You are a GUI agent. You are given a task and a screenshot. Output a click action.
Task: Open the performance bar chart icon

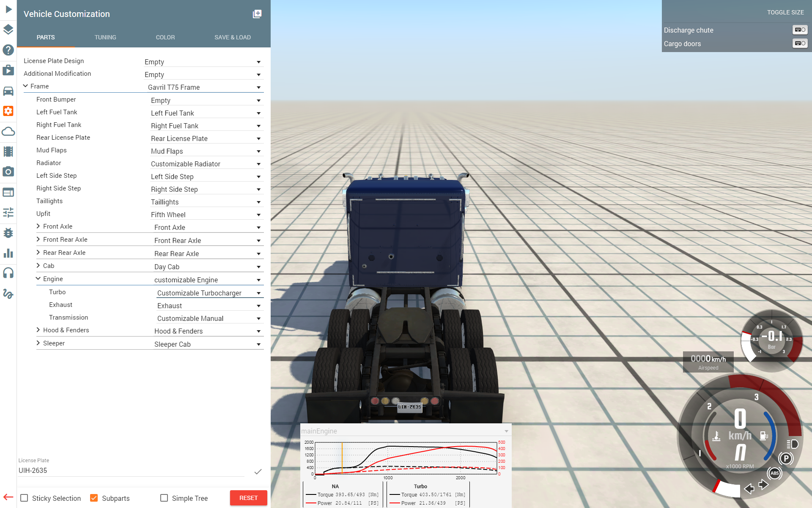(x=8, y=253)
